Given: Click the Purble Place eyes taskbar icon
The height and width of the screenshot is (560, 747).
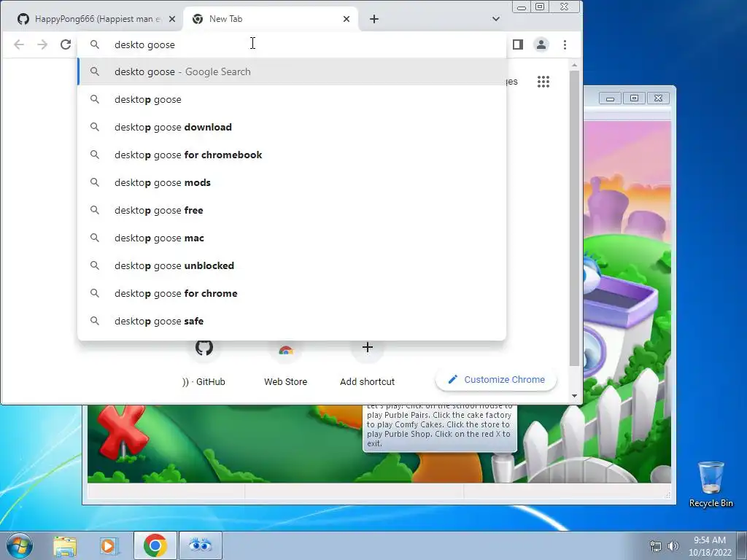Looking at the screenshot, I should 200,545.
